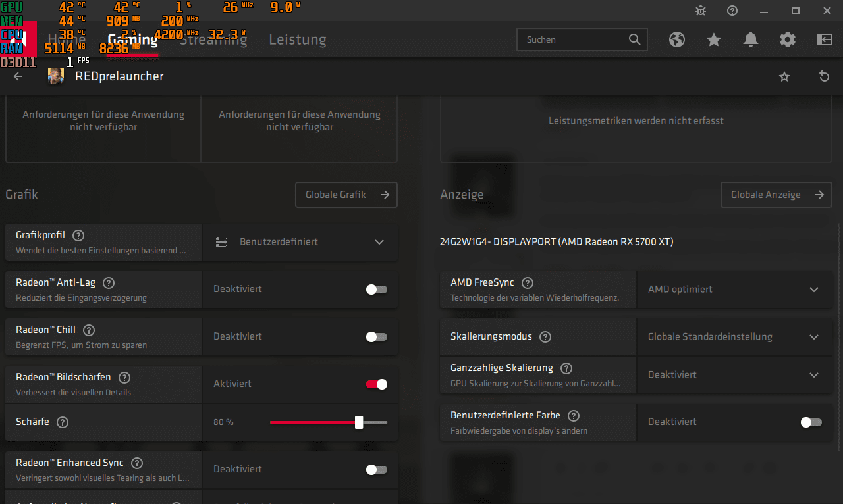843x504 pixels.
Task: Favorite the REDprelauncher profile star
Action: click(x=784, y=77)
